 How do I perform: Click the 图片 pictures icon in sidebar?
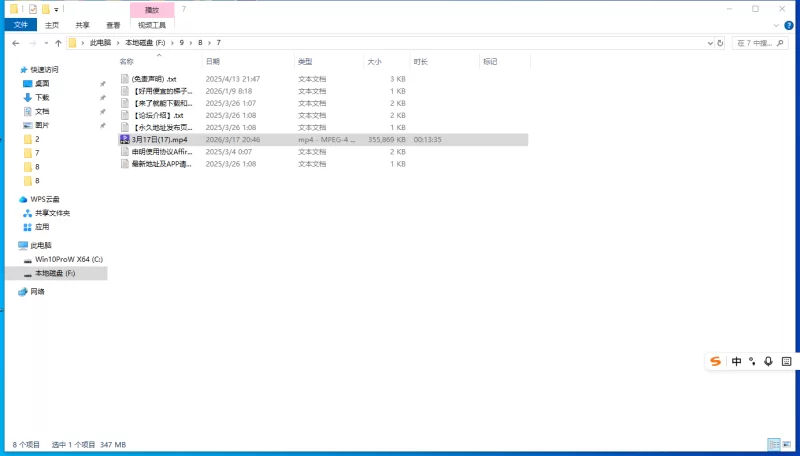[28, 125]
